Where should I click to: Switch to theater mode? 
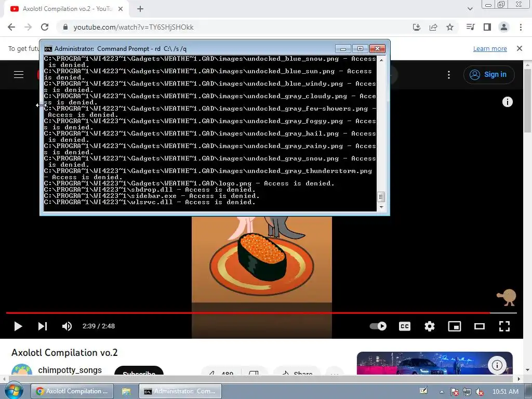480,326
